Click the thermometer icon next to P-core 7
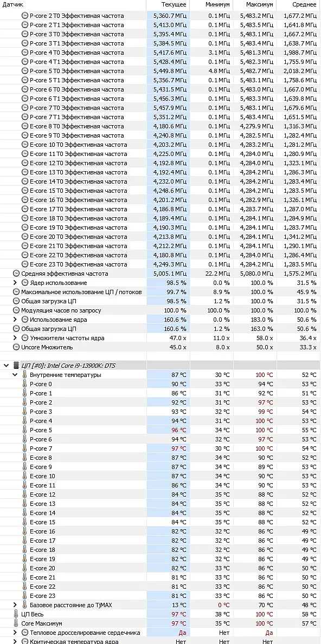This screenshot has height=644, width=321. point(24,448)
